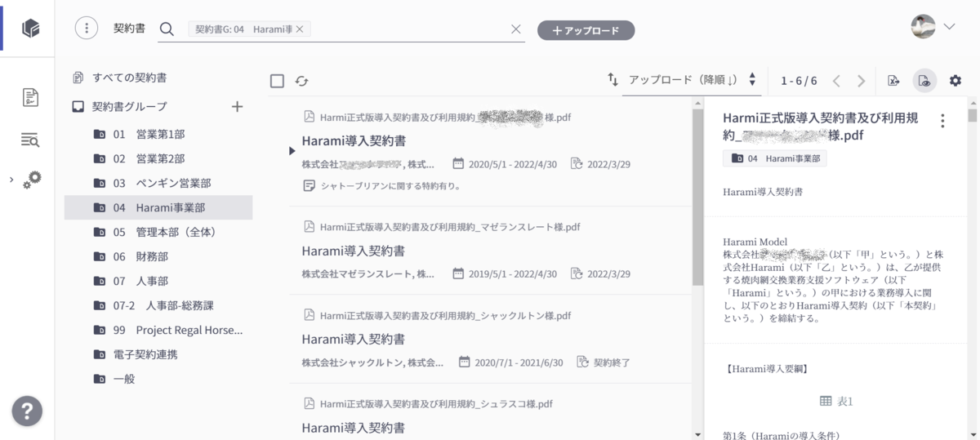Open folder 06 財務部

pyautogui.click(x=158, y=256)
